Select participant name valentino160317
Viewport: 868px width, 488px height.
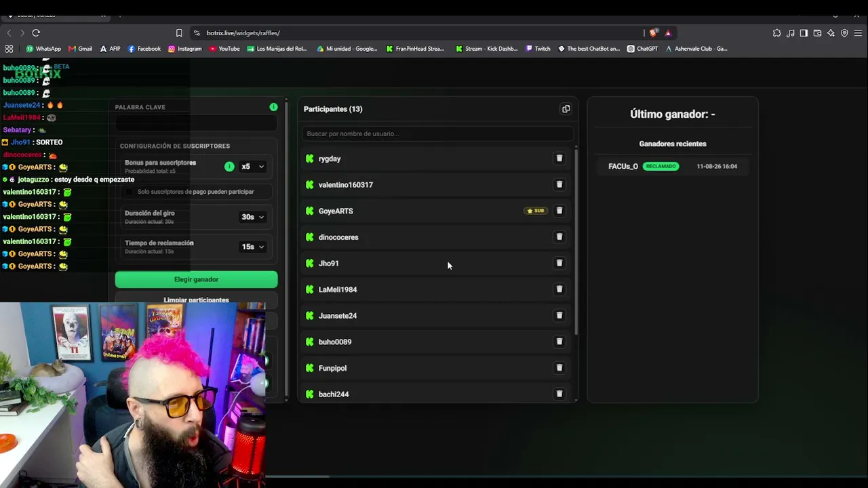[x=346, y=184]
